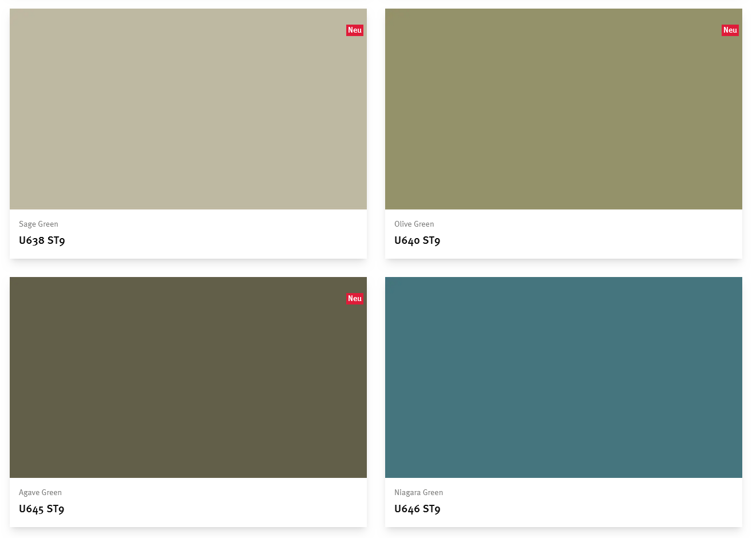Open the U645 ST9 decor details
Screen dimensions: 756x538
(x=41, y=509)
